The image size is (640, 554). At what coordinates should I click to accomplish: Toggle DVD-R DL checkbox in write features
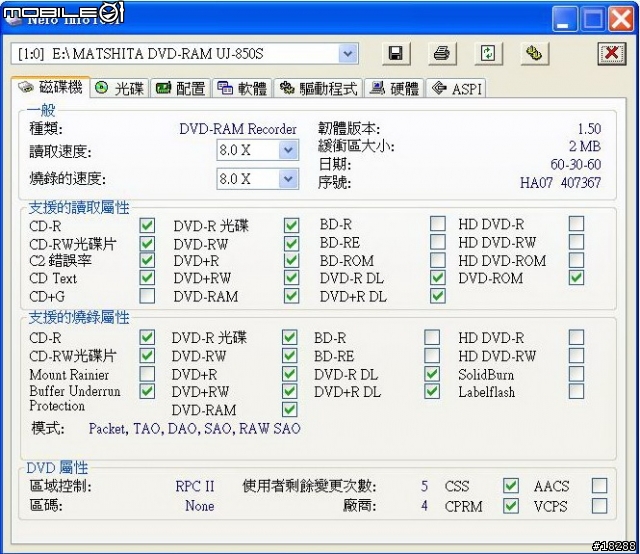[x=432, y=374]
